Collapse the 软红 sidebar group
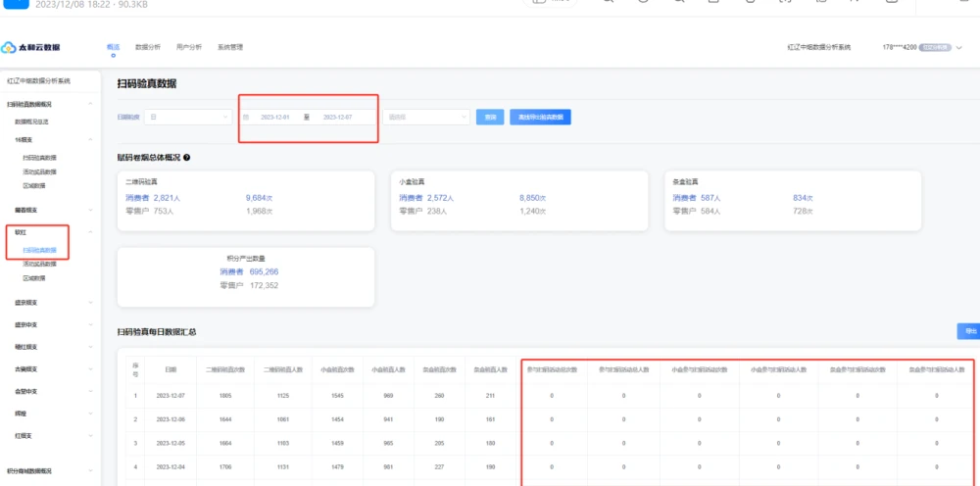Viewport: 980px width, 486px height. click(90, 232)
